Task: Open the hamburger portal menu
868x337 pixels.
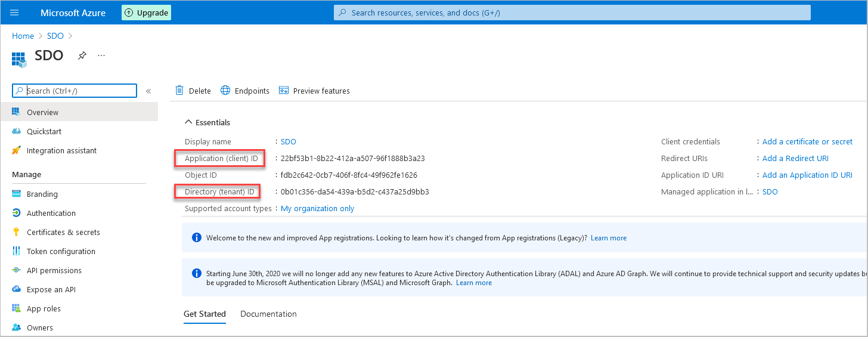Action: 14,13
